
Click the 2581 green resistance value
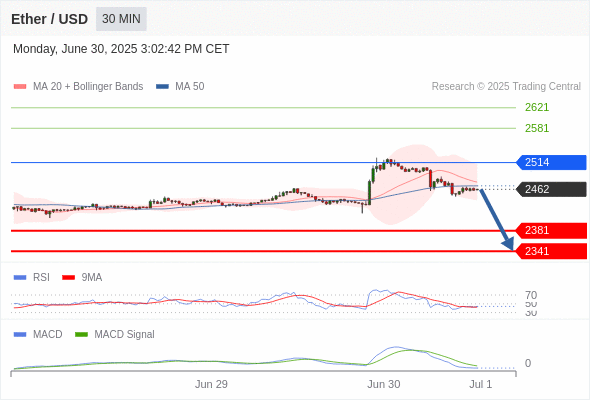(x=537, y=128)
